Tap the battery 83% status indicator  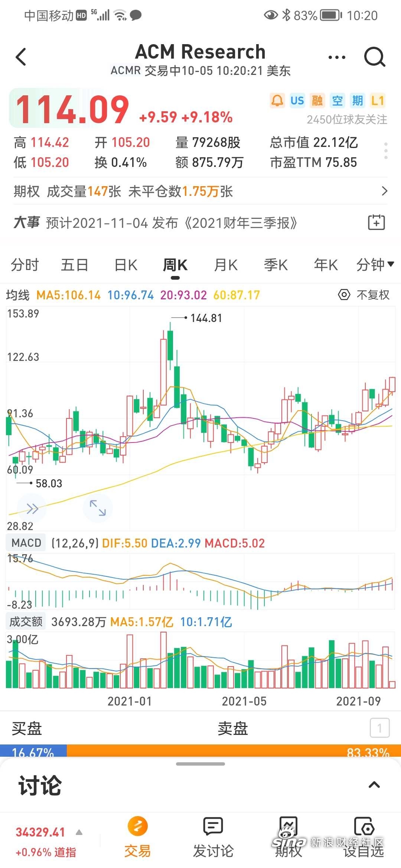pyautogui.click(x=317, y=15)
